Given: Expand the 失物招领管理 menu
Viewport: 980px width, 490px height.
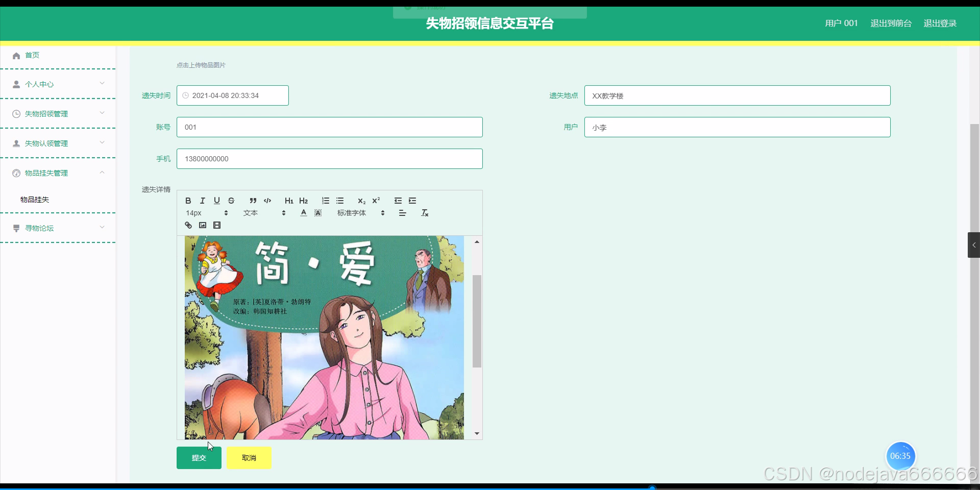Looking at the screenshot, I should pyautogui.click(x=58, y=114).
